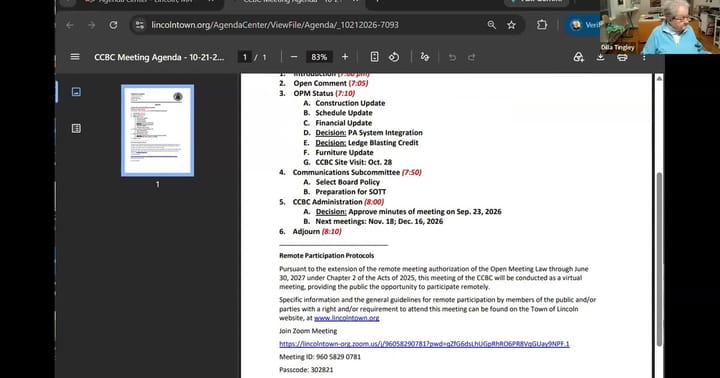The height and width of the screenshot is (378, 720).
Task: Click 'Select Board Policy' agenda line
Action: pyautogui.click(x=347, y=182)
